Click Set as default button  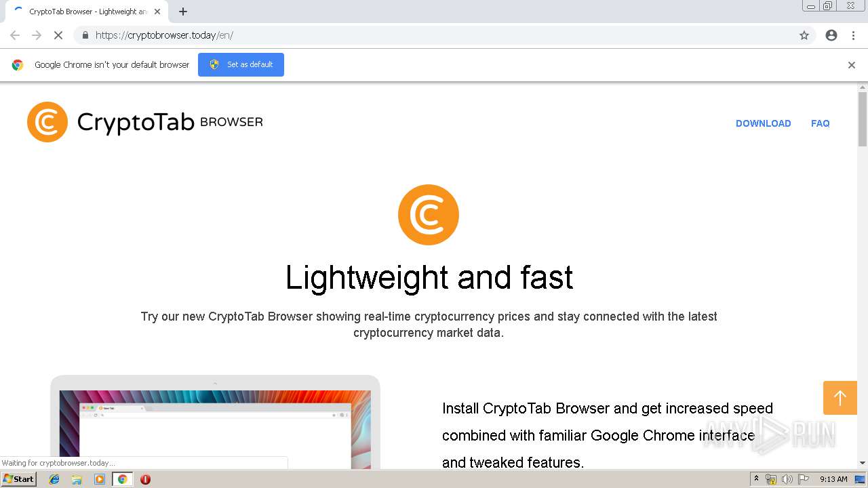click(x=241, y=64)
